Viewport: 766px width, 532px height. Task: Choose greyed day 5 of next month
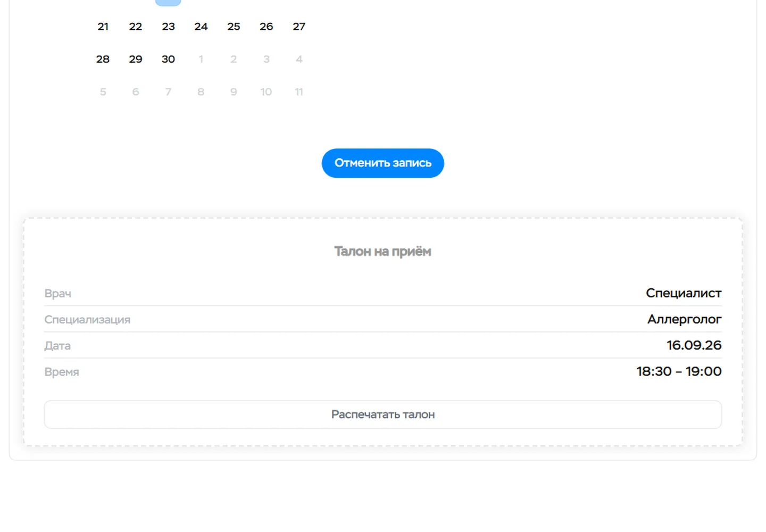point(103,92)
